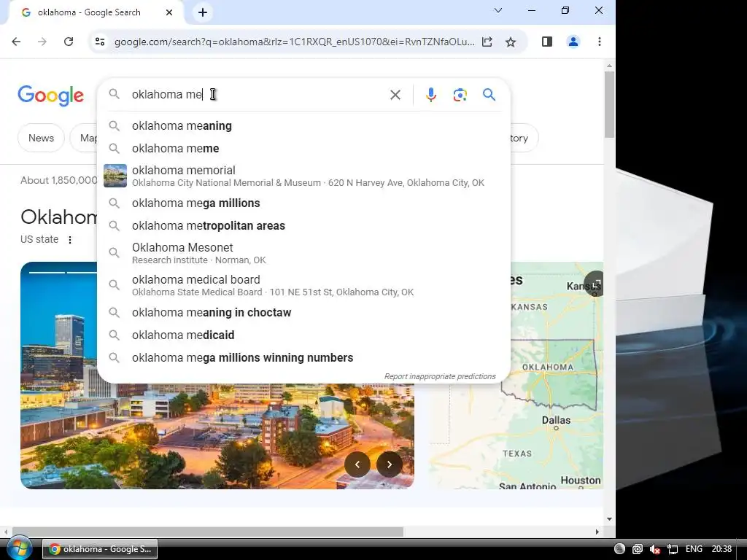This screenshot has height=560, width=747.
Task: Submit search with the blue magnifier icon
Action: coord(489,94)
